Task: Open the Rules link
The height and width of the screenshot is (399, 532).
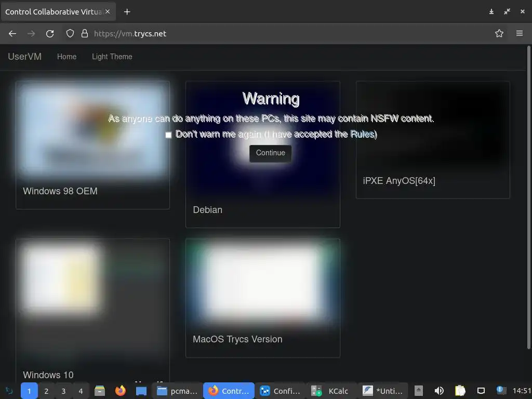Action: click(362, 134)
